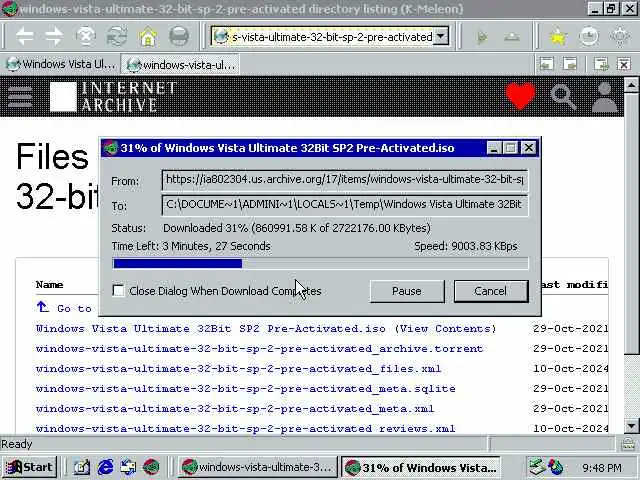Select the 31% of Windows Vista taskbar button

pos(420,467)
